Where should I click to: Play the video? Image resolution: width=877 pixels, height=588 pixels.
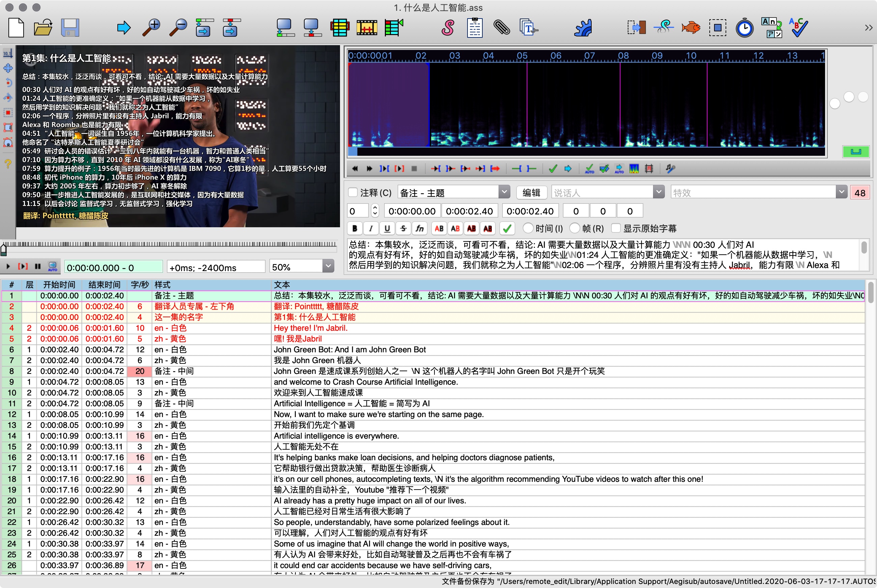pyautogui.click(x=8, y=267)
